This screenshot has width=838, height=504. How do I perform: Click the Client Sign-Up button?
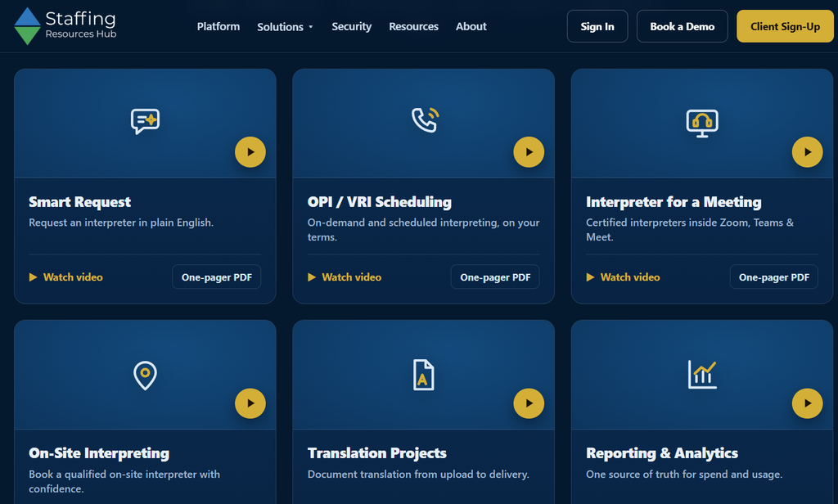coord(785,26)
